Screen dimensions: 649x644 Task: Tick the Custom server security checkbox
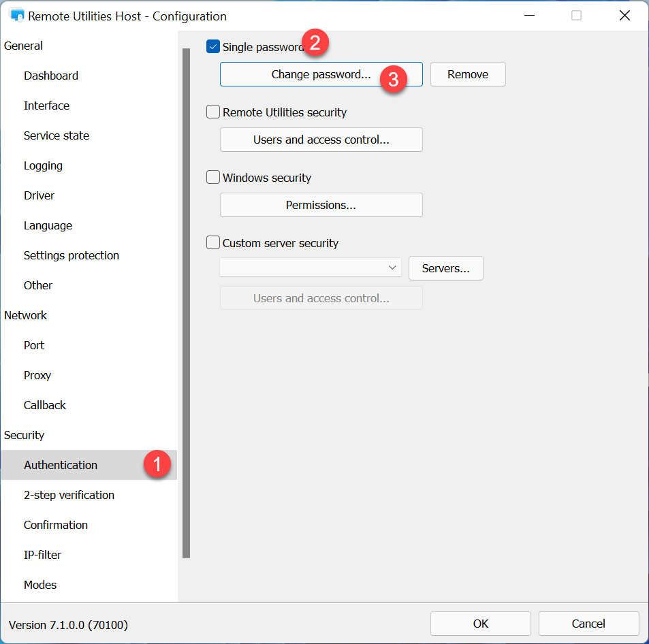click(x=213, y=243)
